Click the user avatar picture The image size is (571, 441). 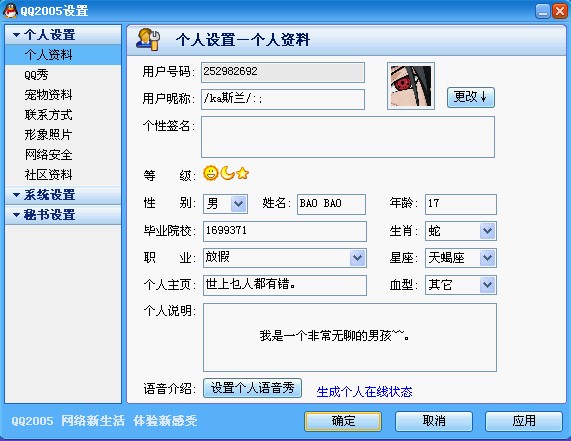(x=411, y=86)
